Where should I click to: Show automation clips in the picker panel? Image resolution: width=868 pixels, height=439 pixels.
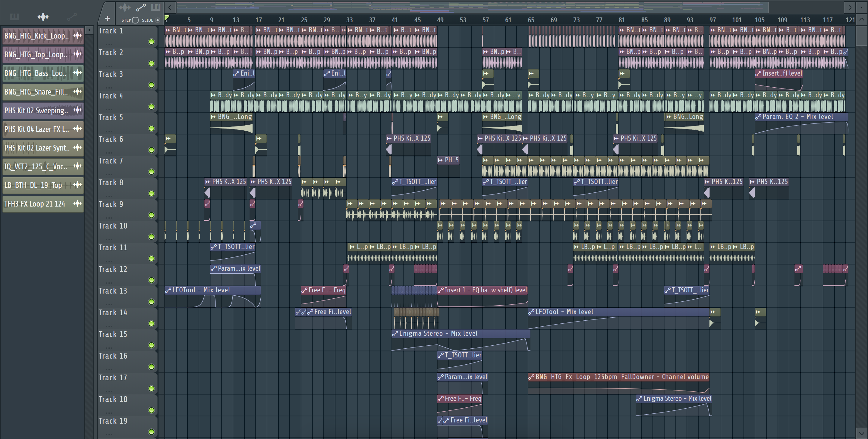[72, 17]
